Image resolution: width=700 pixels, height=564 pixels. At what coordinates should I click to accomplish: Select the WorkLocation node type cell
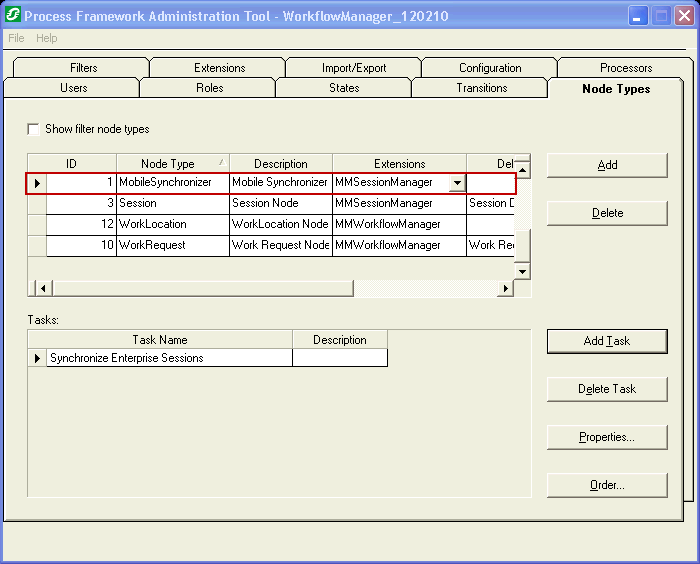(x=172, y=224)
